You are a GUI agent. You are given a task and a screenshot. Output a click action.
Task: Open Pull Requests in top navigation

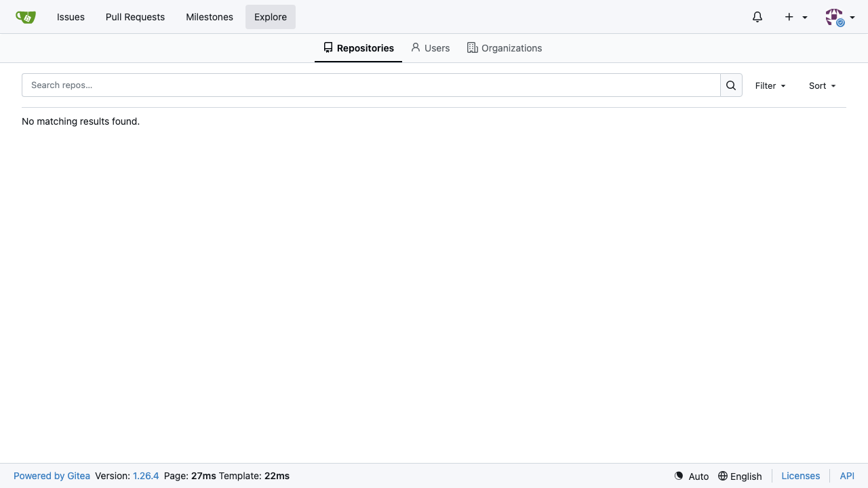(135, 17)
